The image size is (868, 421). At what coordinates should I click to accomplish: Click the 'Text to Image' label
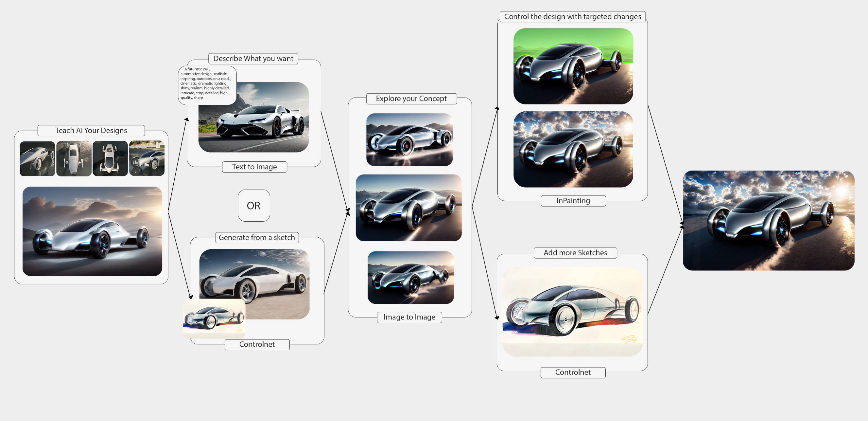[x=254, y=167]
